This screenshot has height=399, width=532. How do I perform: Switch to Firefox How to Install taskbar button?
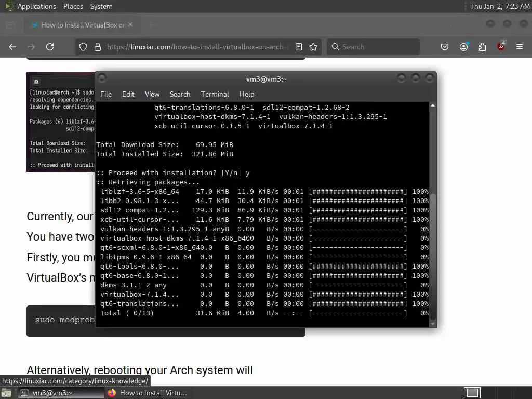147,393
